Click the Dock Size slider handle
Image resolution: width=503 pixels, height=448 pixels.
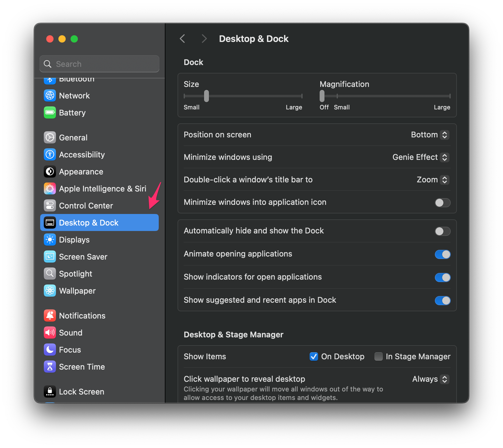pos(206,96)
